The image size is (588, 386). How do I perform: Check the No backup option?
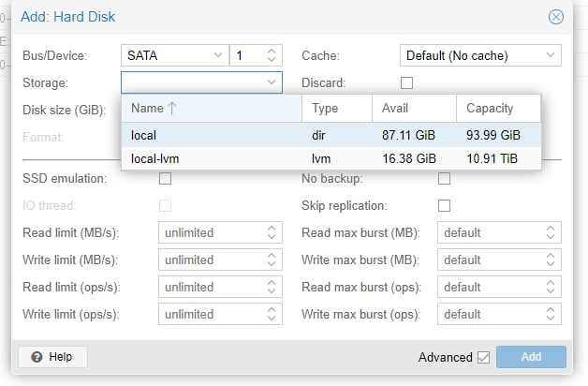point(444,179)
